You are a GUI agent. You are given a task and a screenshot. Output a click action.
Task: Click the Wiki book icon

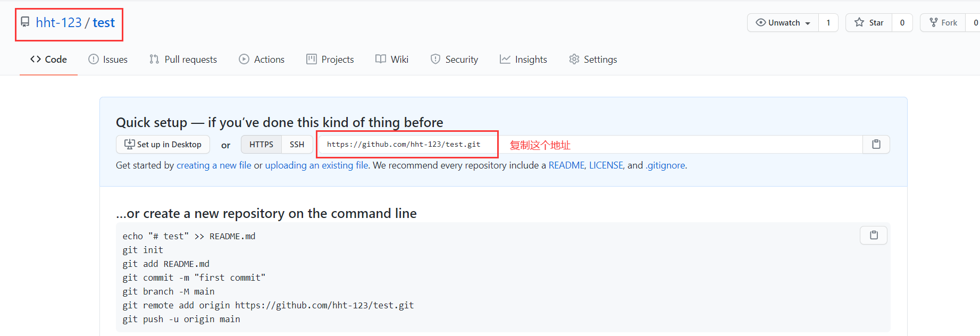pyautogui.click(x=381, y=59)
